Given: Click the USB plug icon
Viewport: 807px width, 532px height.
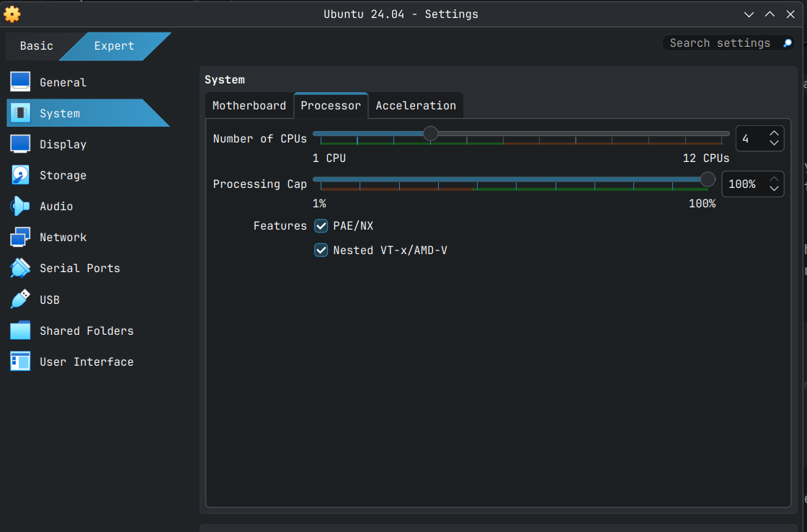Looking at the screenshot, I should [x=20, y=299].
